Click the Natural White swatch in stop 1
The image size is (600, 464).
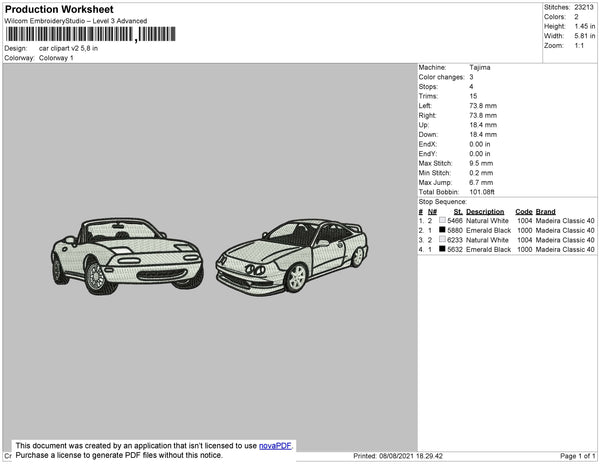click(442, 220)
